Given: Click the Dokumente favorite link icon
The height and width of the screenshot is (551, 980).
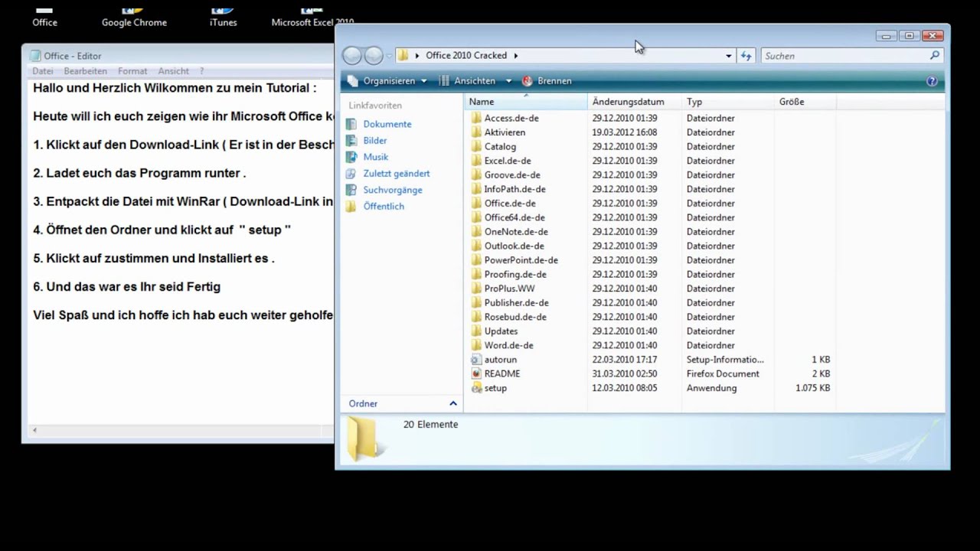Looking at the screenshot, I should 351,124.
